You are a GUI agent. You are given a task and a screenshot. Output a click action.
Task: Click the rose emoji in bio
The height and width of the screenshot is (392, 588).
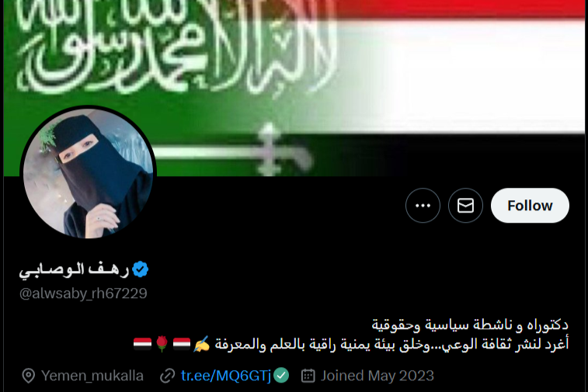point(162,344)
